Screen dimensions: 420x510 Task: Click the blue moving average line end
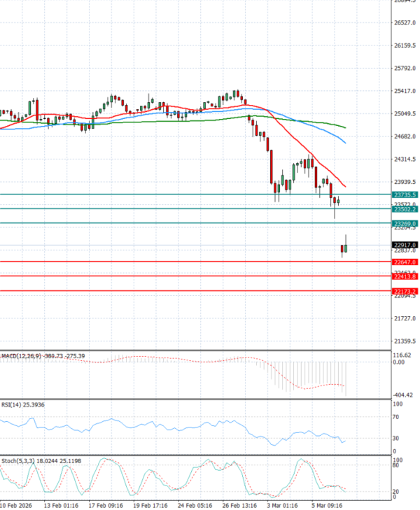pyautogui.click(x=345, y=142)
